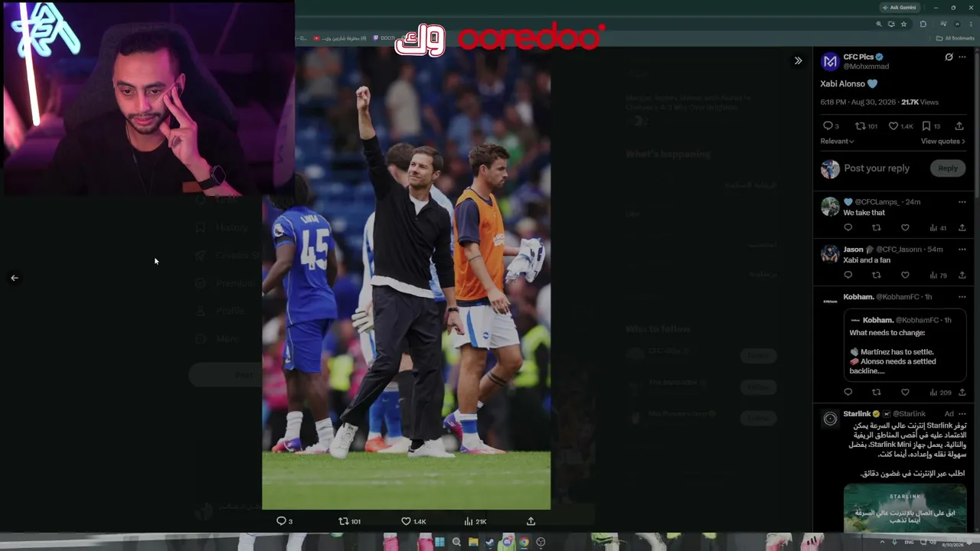980x551 pixels.
Task: Go back using the left arrow
Action: (x=15, y=278)
